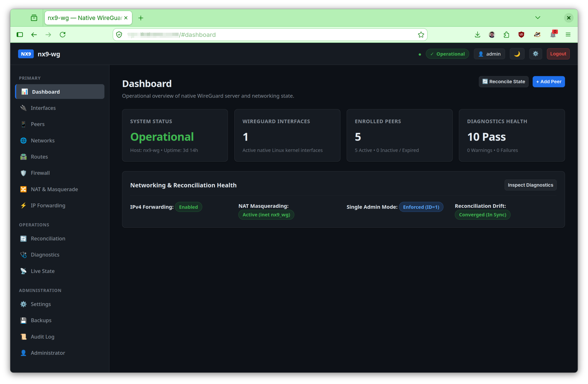Select the Routes sidebar entry
This screenshot has width=588, height=384.
(59, 157)
